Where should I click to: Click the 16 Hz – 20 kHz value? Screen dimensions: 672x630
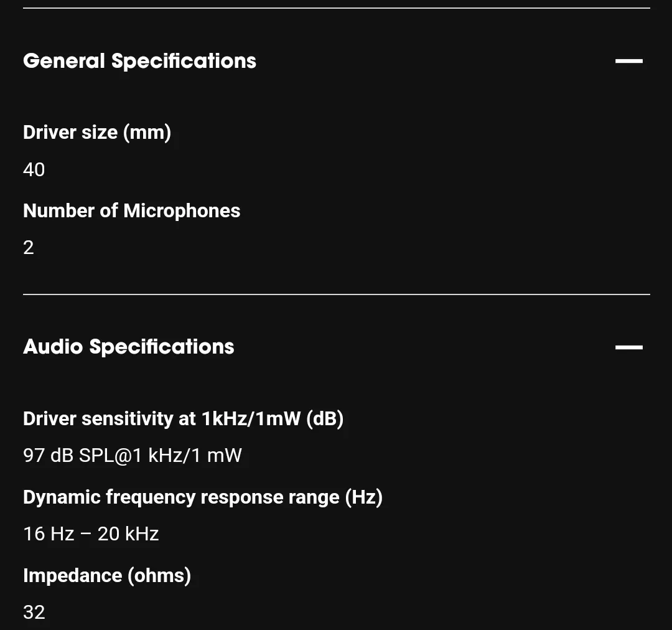tap(91, 534)
